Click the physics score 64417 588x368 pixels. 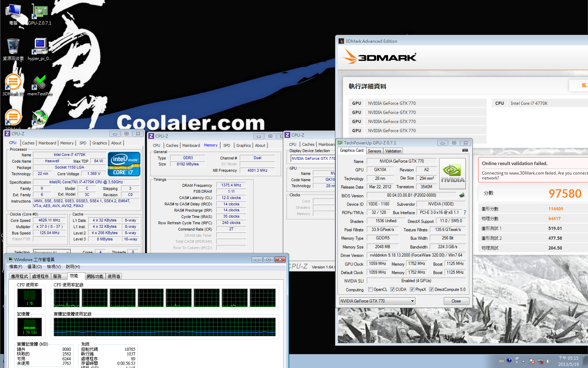(x=554, y=219)
